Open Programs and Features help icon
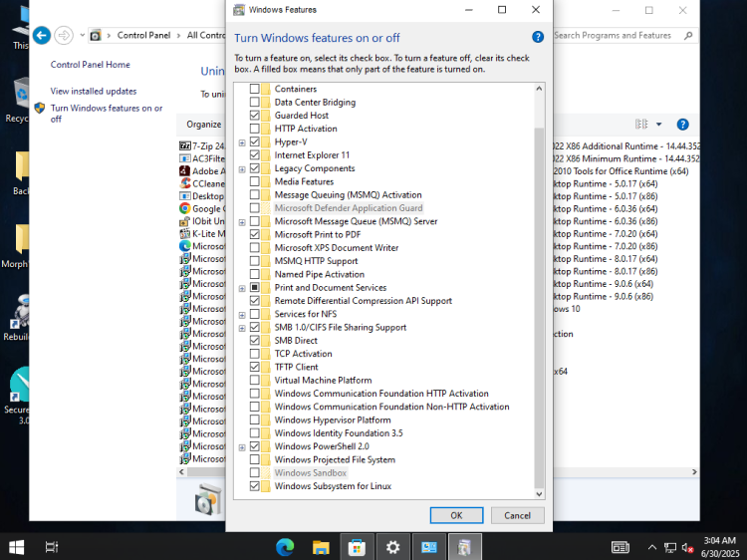Viewport: 747px width, 560px height. (682, 125)
